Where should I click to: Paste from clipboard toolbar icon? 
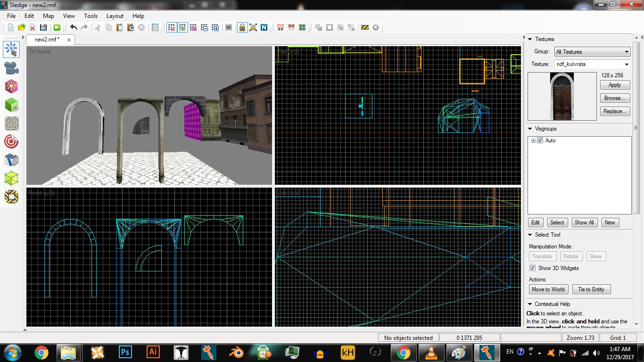[120, 28]
